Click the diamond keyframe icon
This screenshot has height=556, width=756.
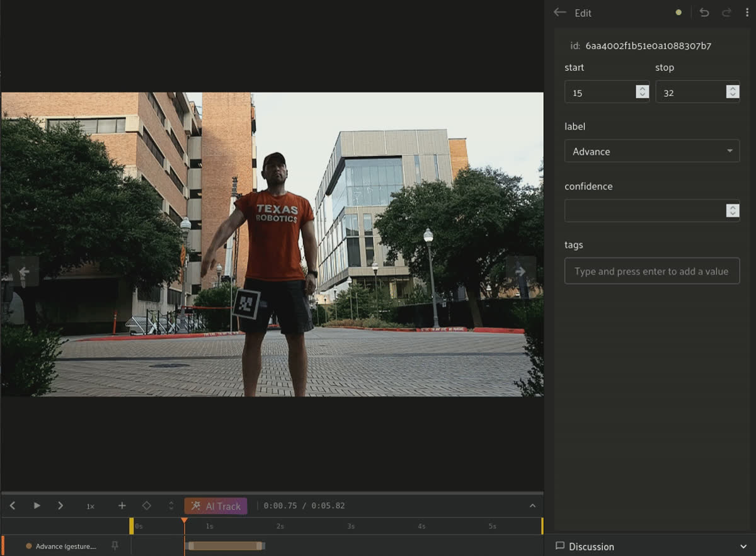(146, 506)
